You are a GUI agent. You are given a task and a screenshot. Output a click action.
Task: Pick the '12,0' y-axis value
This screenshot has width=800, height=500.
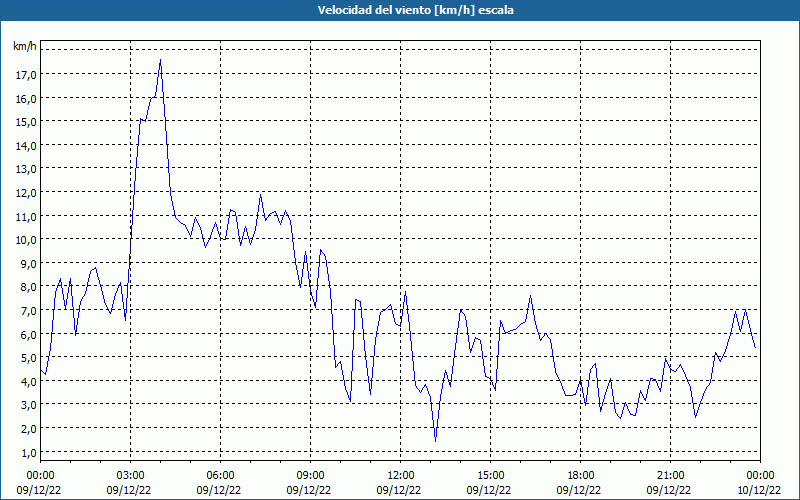tap(27, 193)
